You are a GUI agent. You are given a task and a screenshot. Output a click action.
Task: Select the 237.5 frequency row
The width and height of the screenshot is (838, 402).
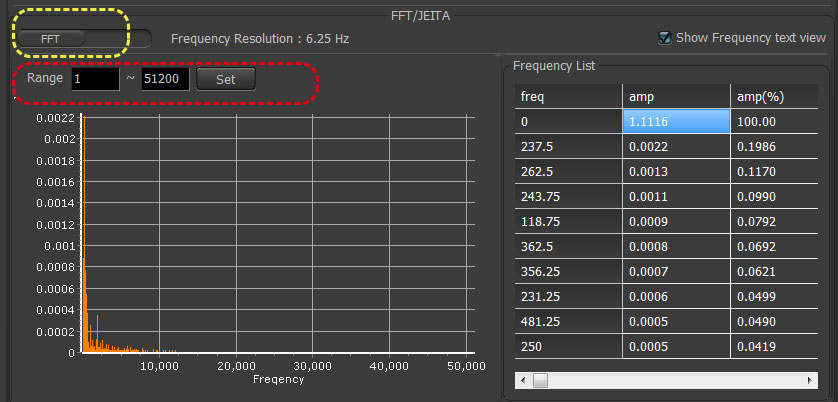point(568,145)
